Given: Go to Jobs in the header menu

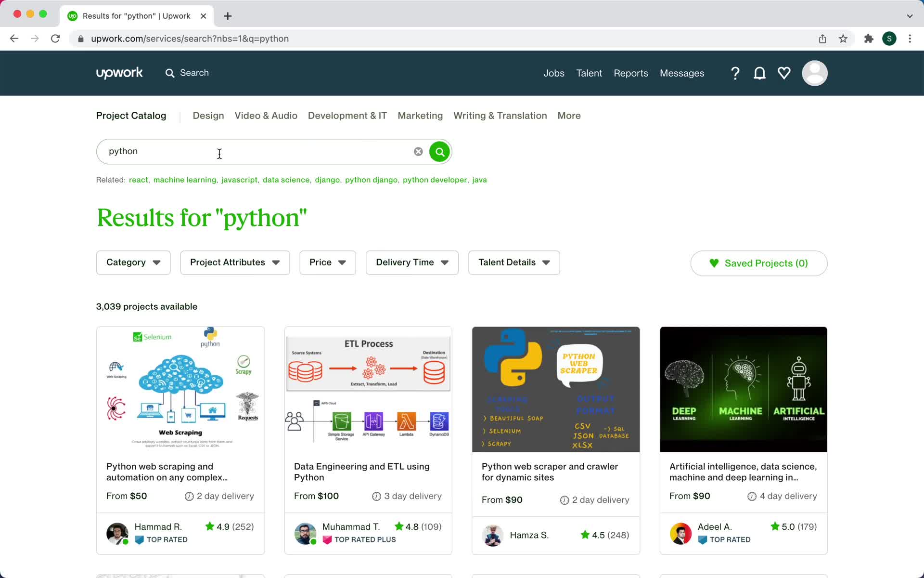Looking at the screenshot, I should point(554,73).
